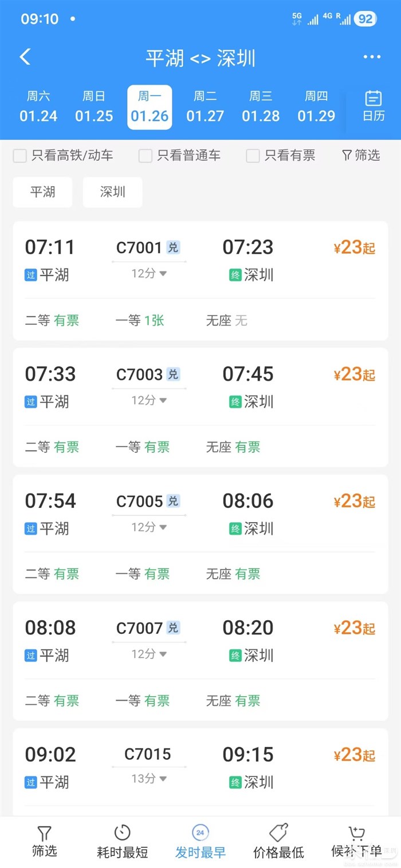The width and height of the screenshot is (401, 868).
Task: Tap the back arrow icon
Action: pyautogui.click(x=25, y=57)
